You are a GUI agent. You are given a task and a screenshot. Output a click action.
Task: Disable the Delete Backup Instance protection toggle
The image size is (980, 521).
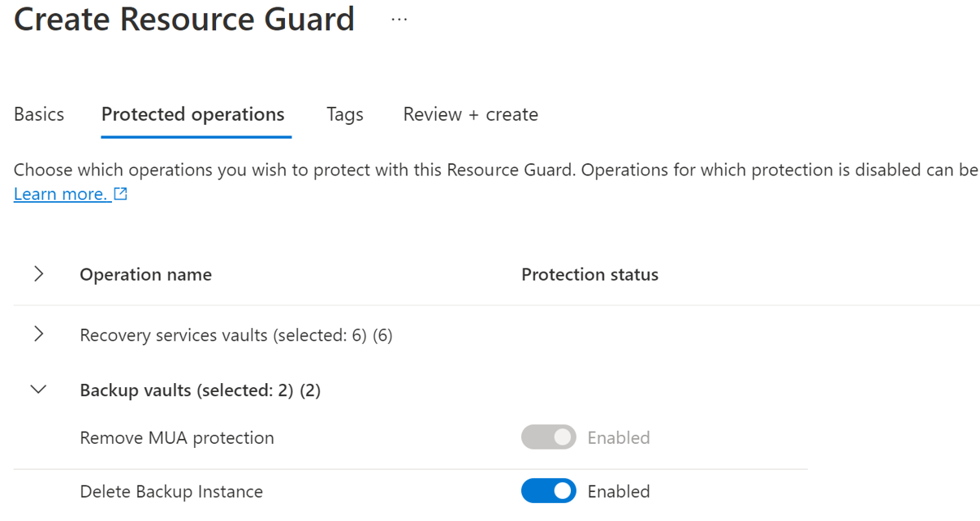(548, 491)
